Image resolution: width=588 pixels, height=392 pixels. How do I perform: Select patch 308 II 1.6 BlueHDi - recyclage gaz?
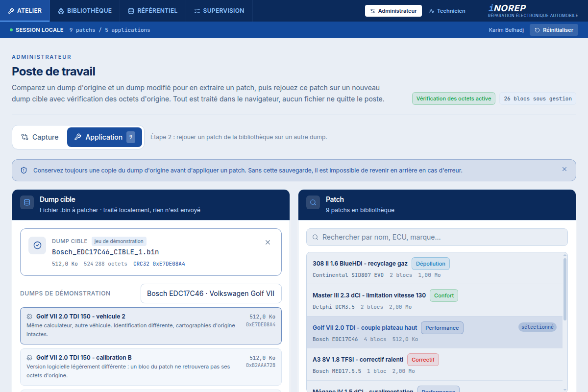click(435, 268)
